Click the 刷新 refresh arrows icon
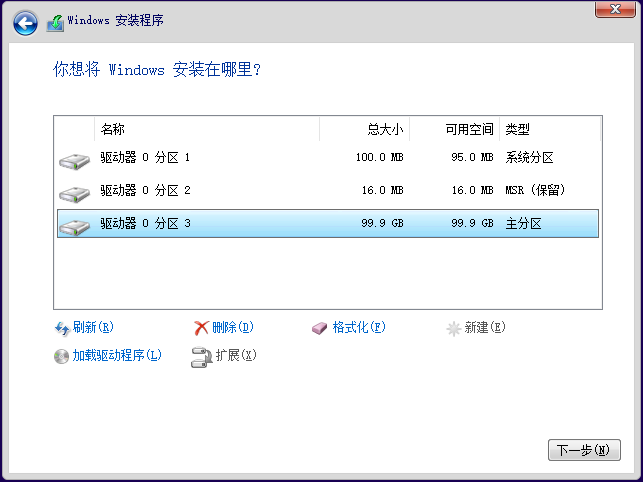 [62, 328]
